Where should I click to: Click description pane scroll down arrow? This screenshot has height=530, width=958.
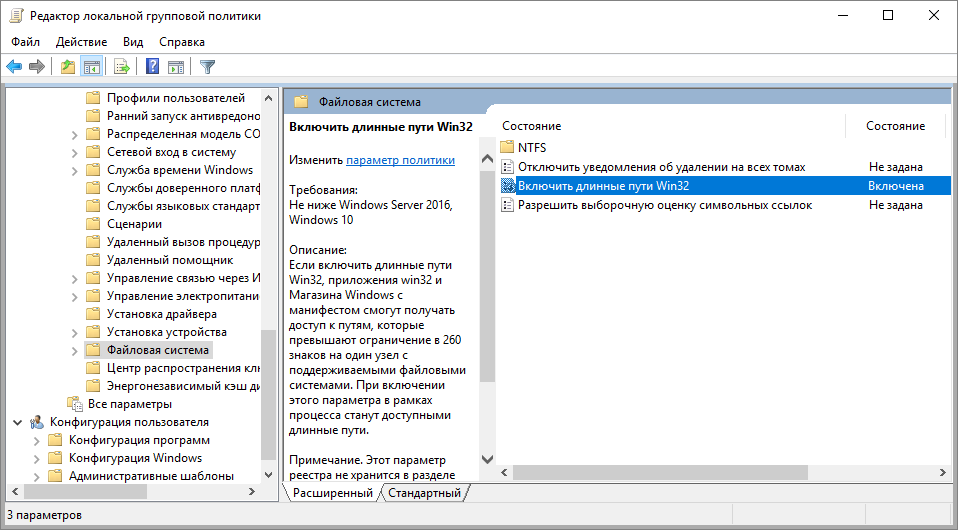click(487, 458)
